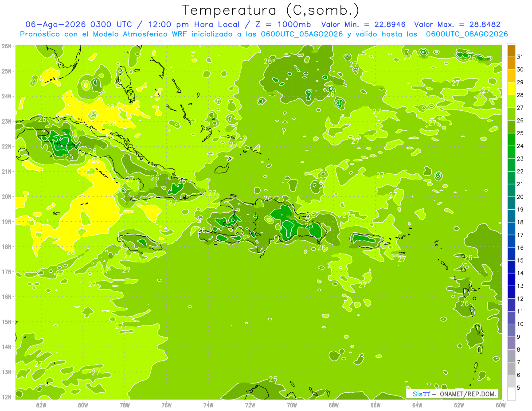Click the '22N' latitude axis label
Image resolution: width=532 pixels, height=411 pixels.
pos(7,146)
